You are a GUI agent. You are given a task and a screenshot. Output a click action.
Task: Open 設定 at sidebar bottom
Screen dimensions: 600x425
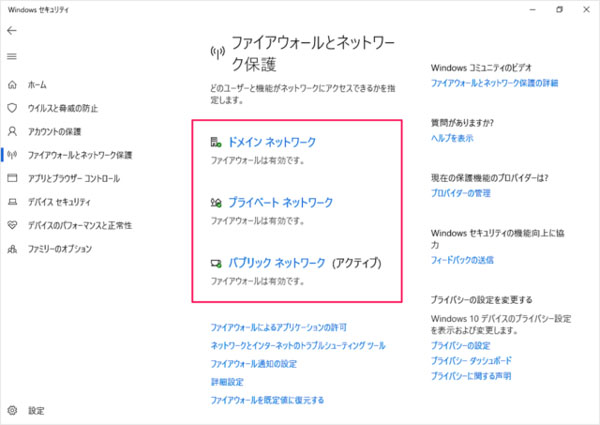pyautogui.click(x=36, y=411)
